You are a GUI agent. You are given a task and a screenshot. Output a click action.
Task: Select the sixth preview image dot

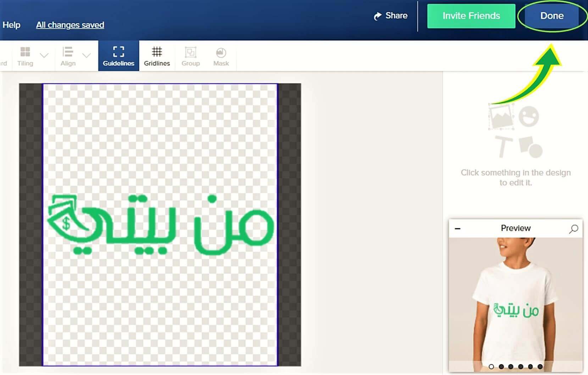(540, 366)
